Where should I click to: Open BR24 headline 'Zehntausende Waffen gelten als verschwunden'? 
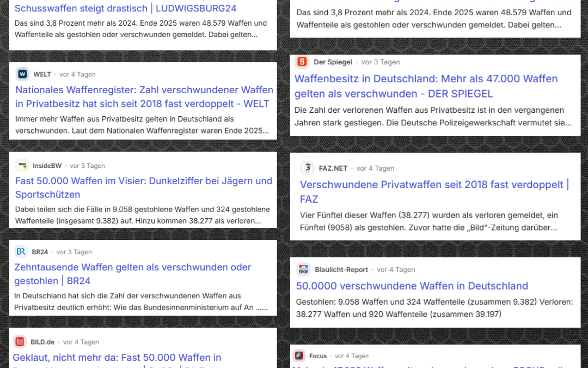click(x=132, y=274)
